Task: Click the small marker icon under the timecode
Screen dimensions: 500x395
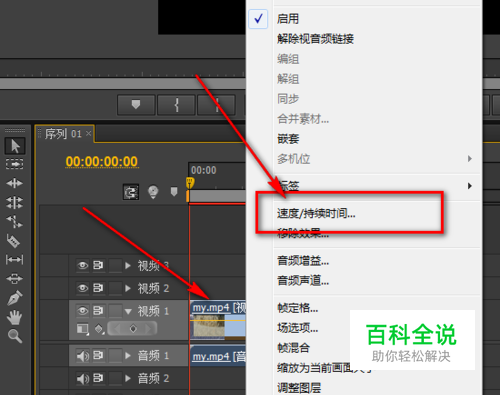Action: point(174,191)
